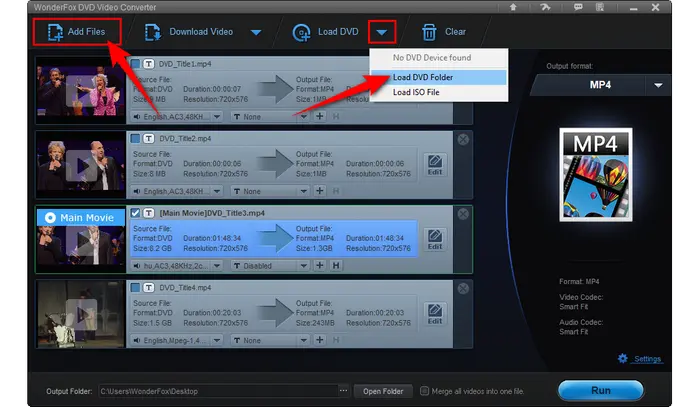Image resolution: width=700 pixels, height=407 pixels.
Task: Open the menu list icon in title bar
Action: (x=600, y=7)
